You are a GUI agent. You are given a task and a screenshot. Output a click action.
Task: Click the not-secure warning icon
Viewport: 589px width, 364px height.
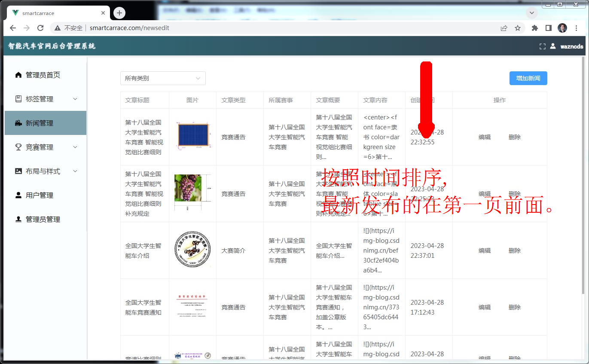[58, 28]
